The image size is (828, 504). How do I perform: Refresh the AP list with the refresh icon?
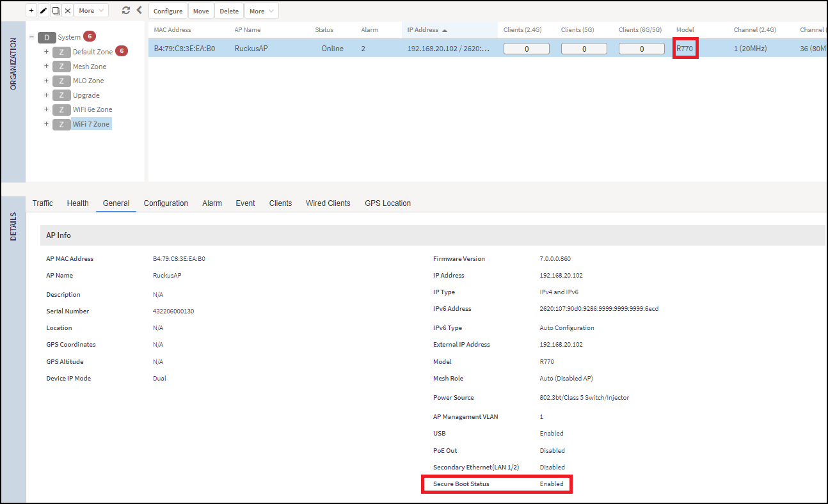(x=125, y=11)
